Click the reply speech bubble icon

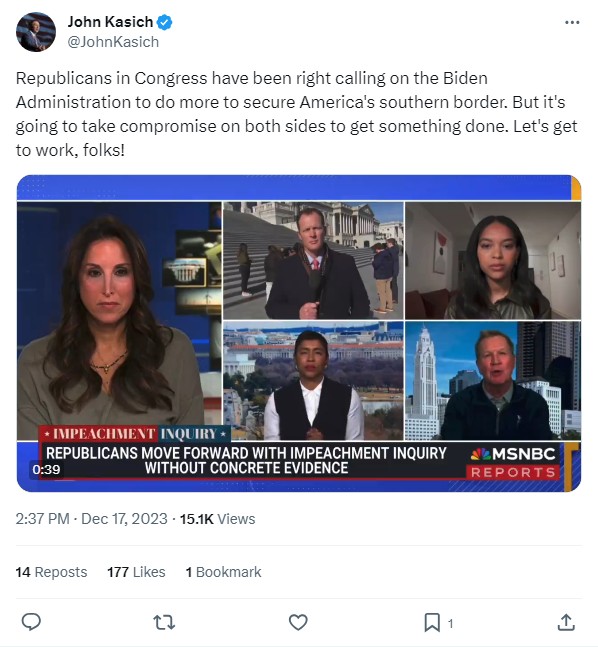(31, 622)
